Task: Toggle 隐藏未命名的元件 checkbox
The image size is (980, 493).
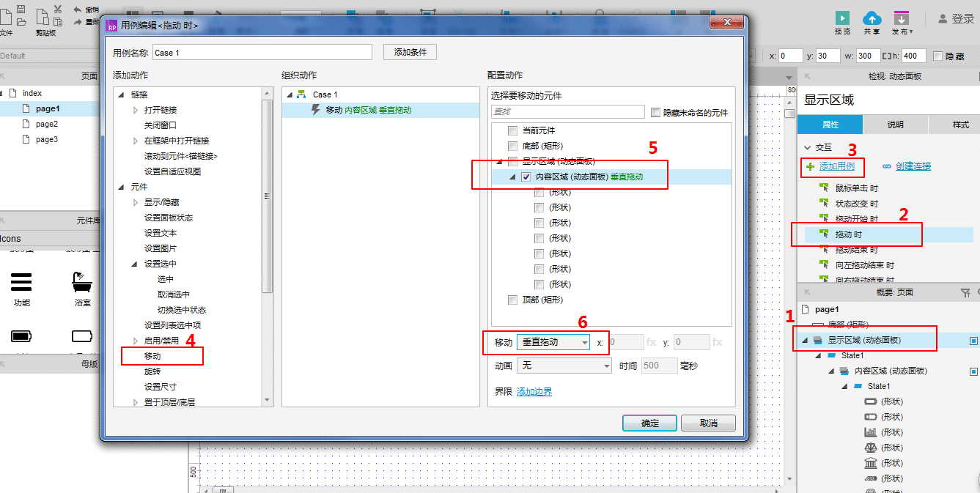Action: (655, 112)
